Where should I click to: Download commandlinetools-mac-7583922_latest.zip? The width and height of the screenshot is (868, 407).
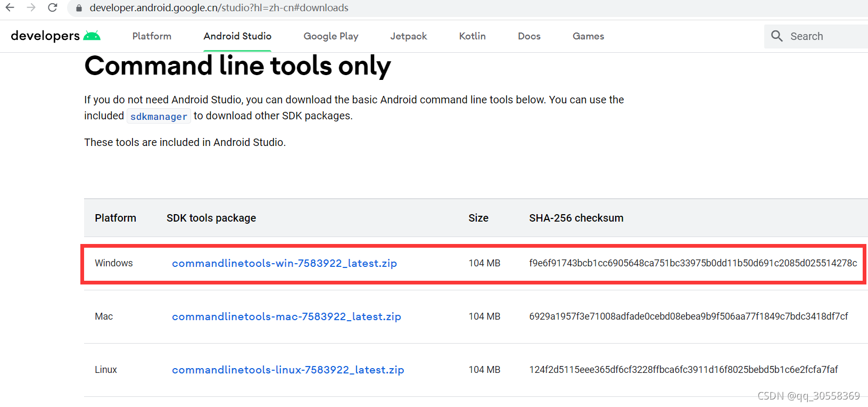click(x=286, y=316)
